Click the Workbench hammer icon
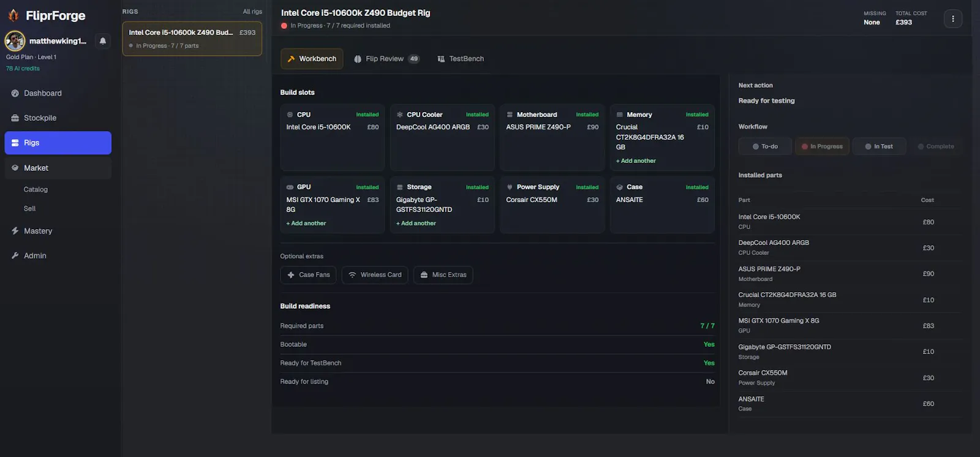Viewport: 980px width, 457px height. click(291, 59)
